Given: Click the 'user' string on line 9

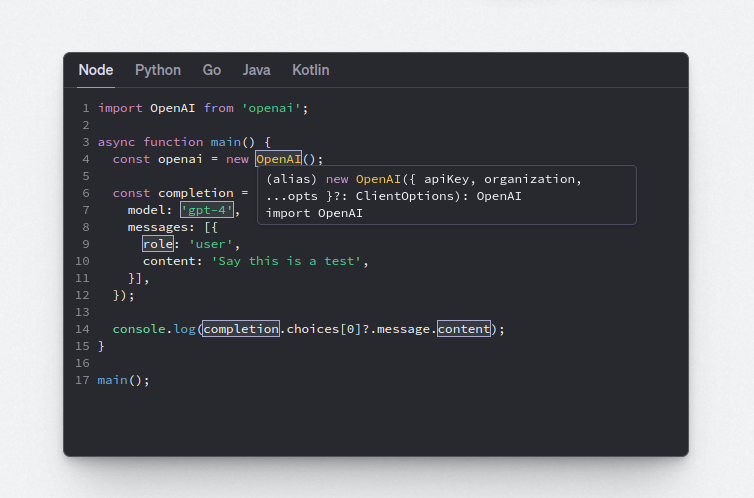Looking at the screenshot, I should (210, 244).
